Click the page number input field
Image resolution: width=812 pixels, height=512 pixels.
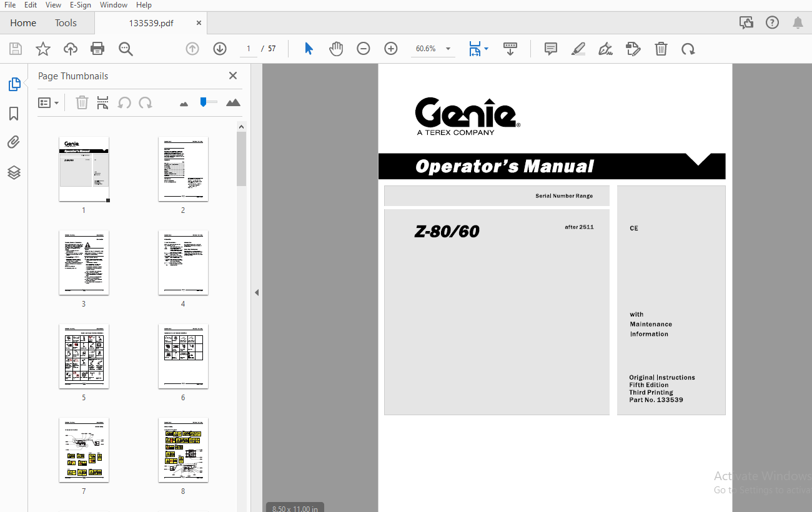pos(249,49)
